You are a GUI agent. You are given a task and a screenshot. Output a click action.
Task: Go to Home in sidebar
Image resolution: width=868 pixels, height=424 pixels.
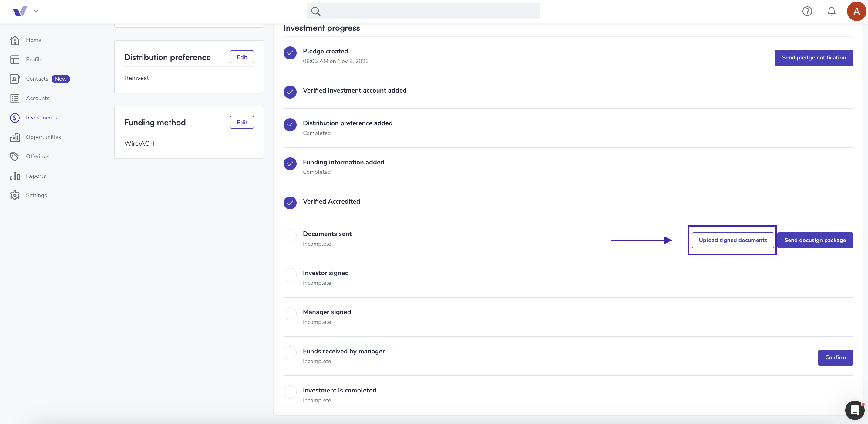(33, 40)
